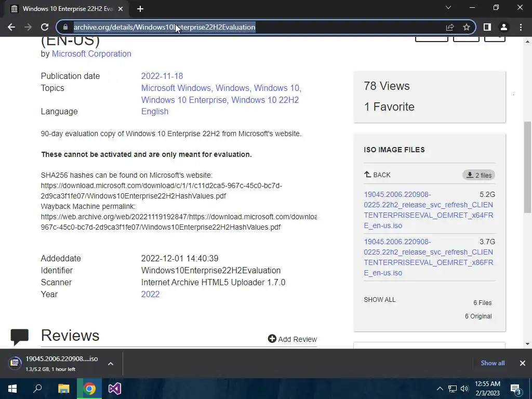Viewport: 532px width, 399px height.
Task: Click the scrollbar down arrow
Action: point(528,344)
